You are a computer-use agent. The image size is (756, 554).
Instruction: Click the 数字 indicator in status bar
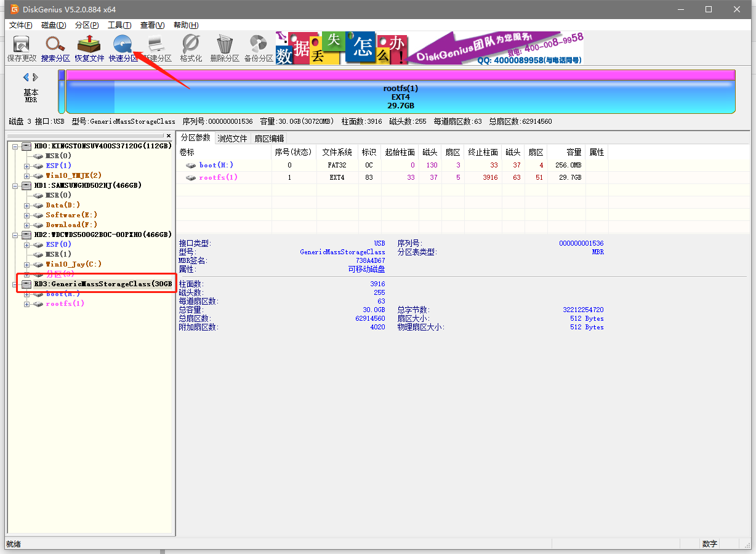pyautogui.click(x=709, y=544)
